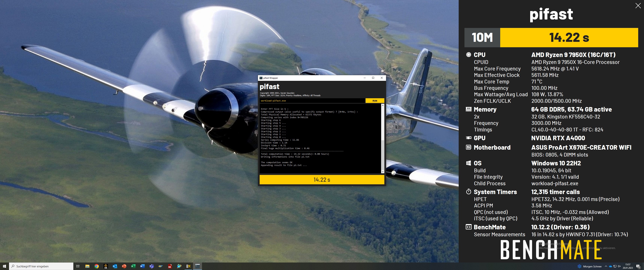The image size is (644, 270).
Task: Click '10.12.2 (Driver: 0.36)' version text
Action: click(x=560, y=227)
